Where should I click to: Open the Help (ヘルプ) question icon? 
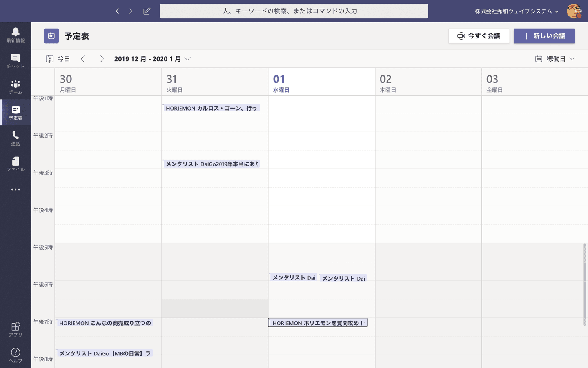point(15,355)
